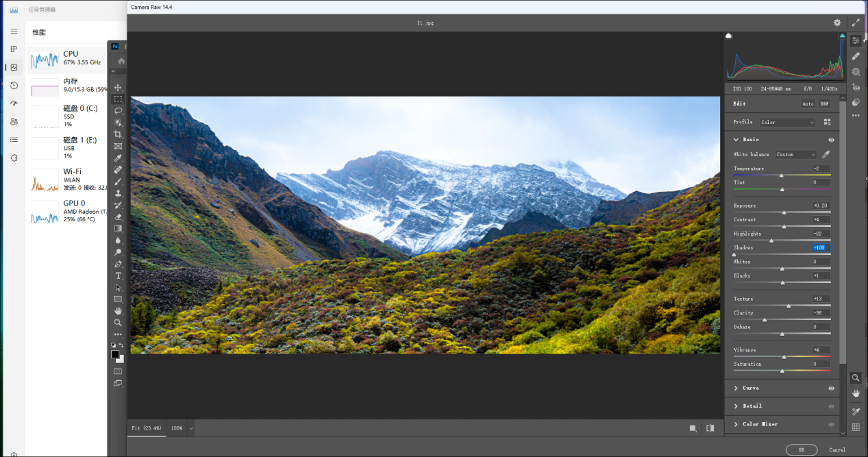Image resolution: width=868 pixels, height=457 pixels.
Task: Select the Wi-Fi item in Task Manager
Action: tap(72, 179)
